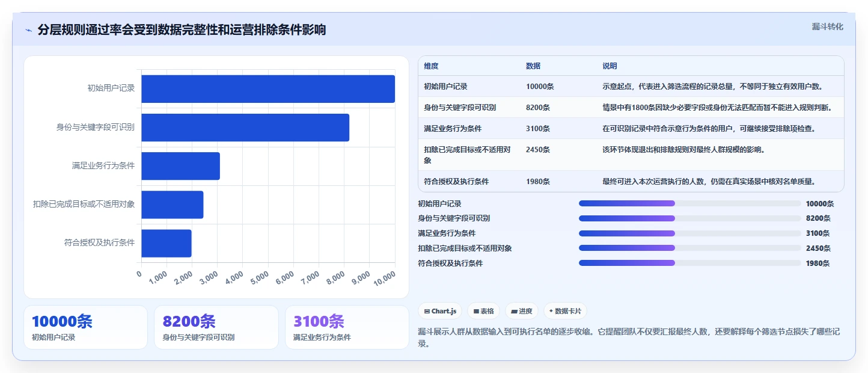The width and height of the screenshot is (868, 373).
Task: Click the footer paragraph starting 漏斗展示人群从数据输入
Action: (x=628, y=338)
